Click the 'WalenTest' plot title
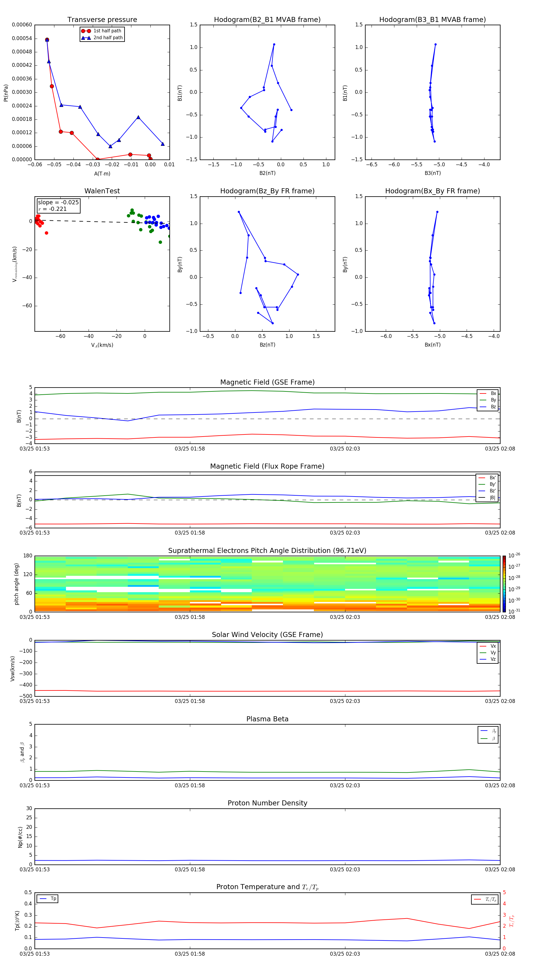535x980 pixels. pyautogui.click(x=102, y=191)
